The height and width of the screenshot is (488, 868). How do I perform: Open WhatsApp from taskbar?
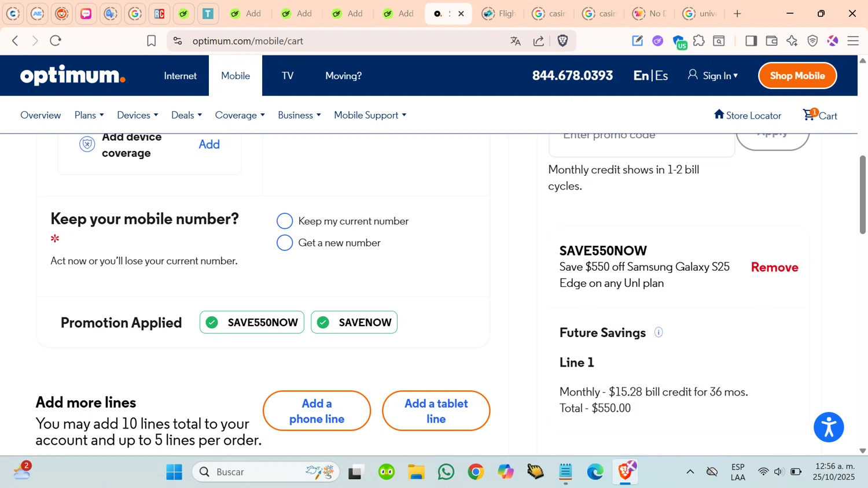pos(446,472)
